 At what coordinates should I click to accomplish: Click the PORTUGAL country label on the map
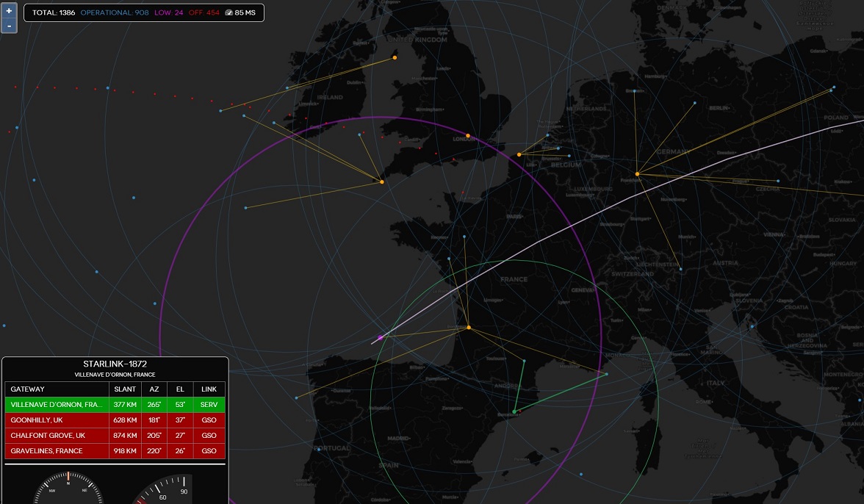(x=332, y=448)
